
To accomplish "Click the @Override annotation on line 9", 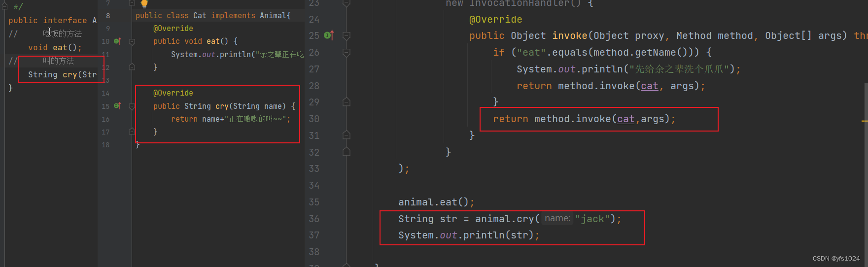I will 173,29.
